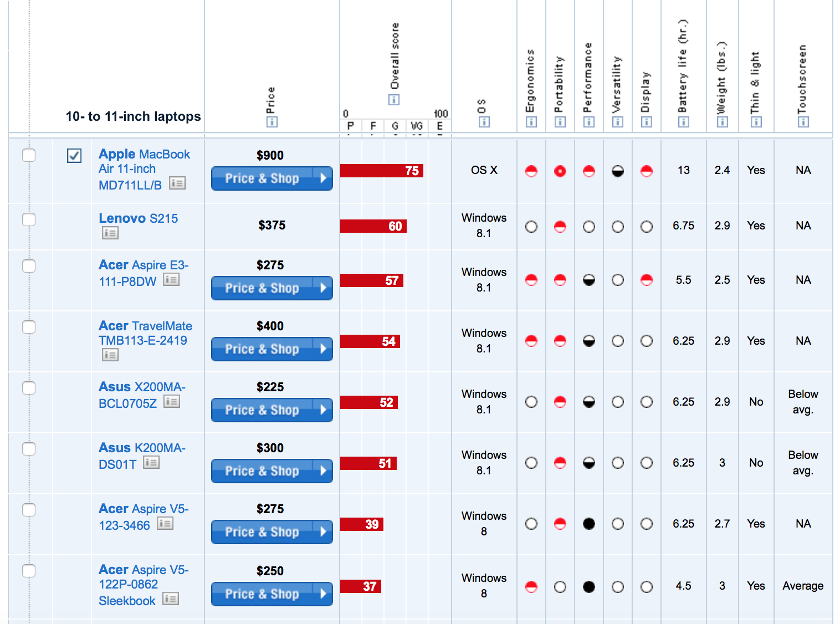Open info icon under Performance header
This screenshot has width=840, height=624.
click(589, 122)
